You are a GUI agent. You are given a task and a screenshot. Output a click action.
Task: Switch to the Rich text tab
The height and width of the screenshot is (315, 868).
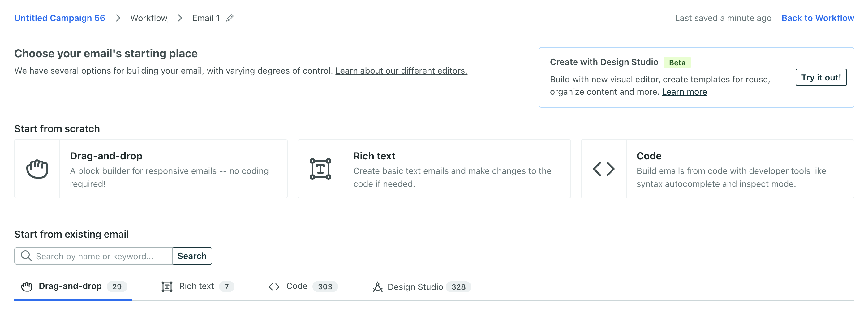tap(197, 286)
